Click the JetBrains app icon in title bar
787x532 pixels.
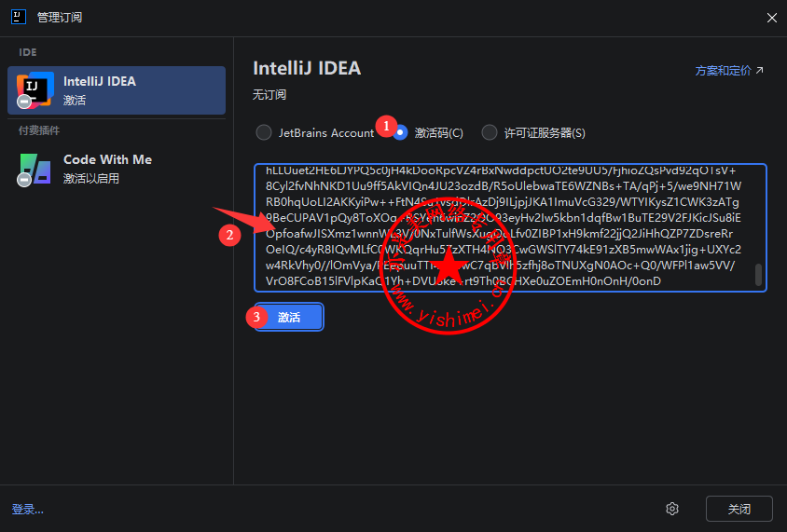tap(16, 18)
